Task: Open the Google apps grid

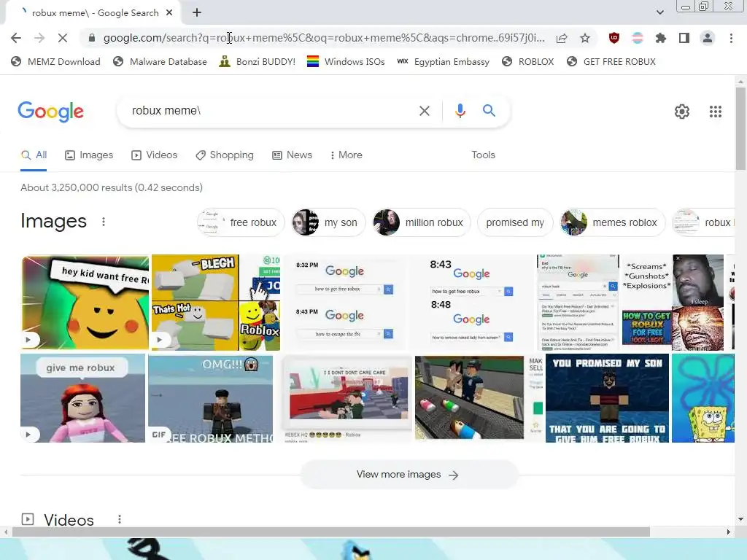Action: tap(715, 112)
